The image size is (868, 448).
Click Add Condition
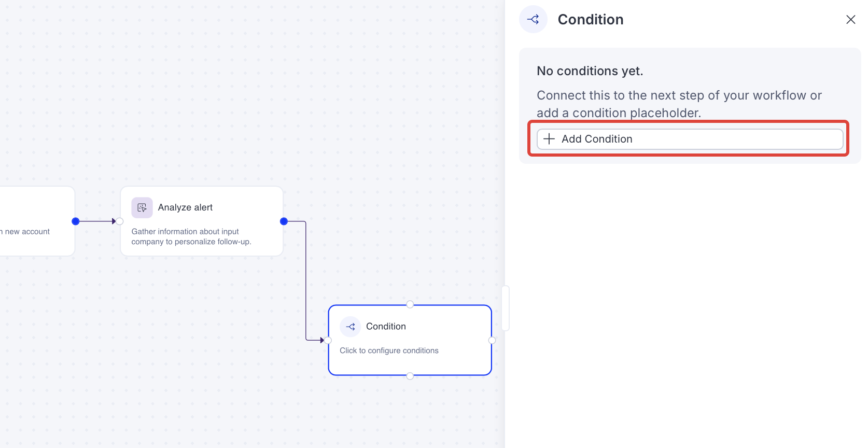coord(690,139)
